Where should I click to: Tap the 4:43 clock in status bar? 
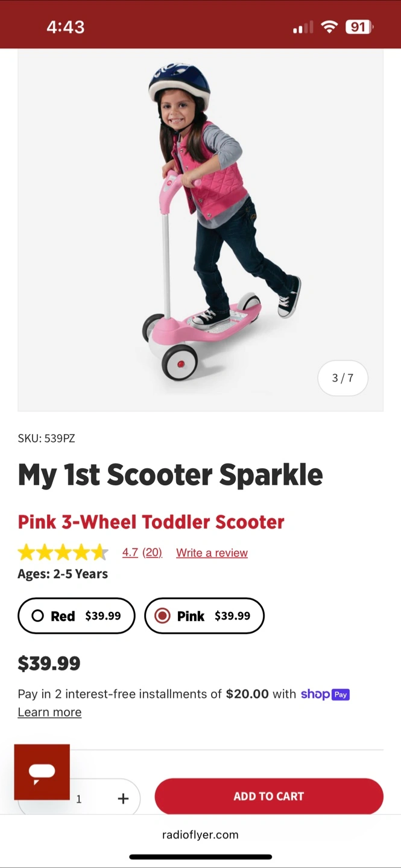tap(65, 27)
